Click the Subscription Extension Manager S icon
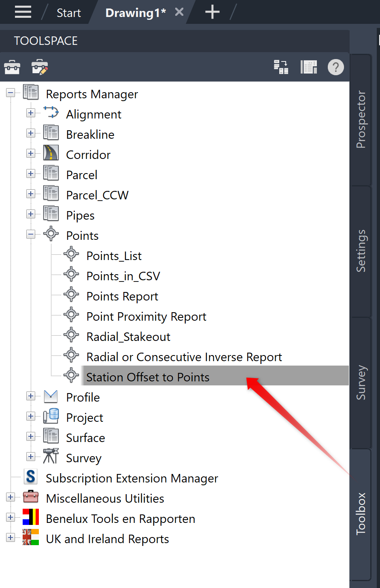This screenshot has width=380, height=588. (x=30, y=477)
